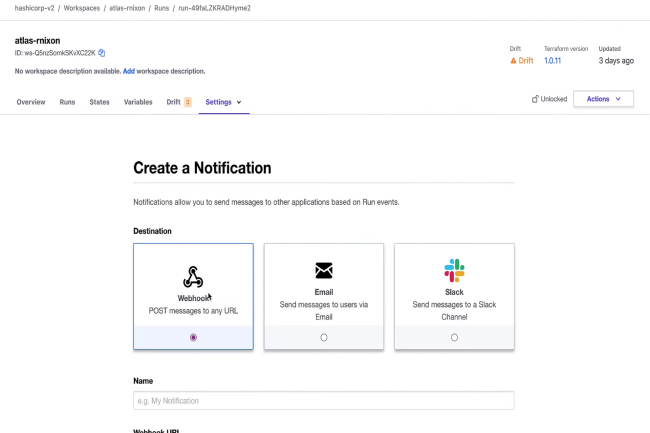Click 'POST messages to any URL' description
The image size is (650, 433).
(193, 311)
